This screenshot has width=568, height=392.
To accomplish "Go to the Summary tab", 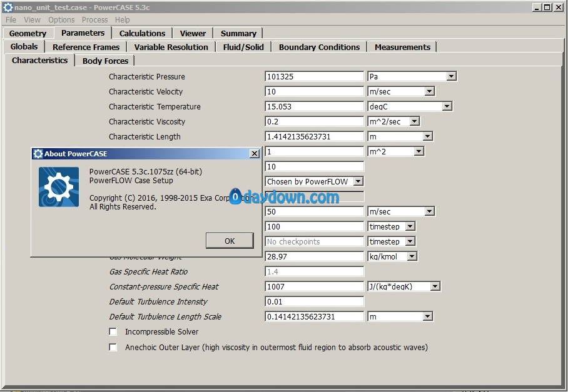I will 238,33.
